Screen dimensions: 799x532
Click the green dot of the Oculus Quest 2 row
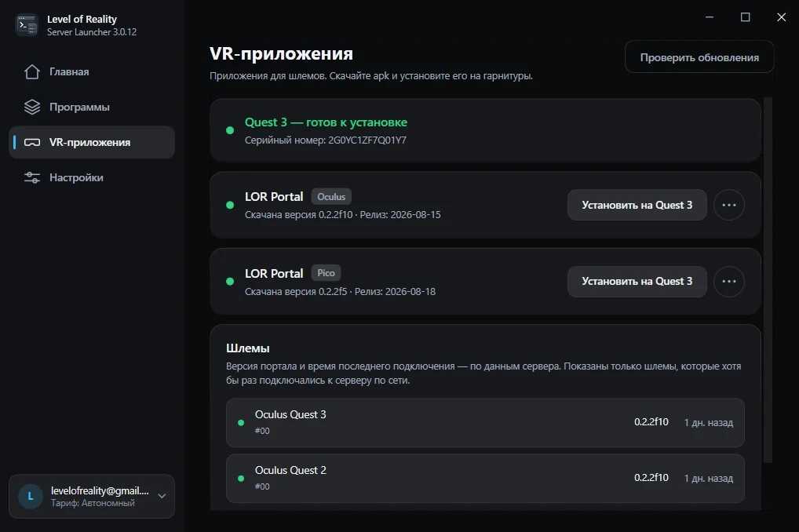coord(241,478)
